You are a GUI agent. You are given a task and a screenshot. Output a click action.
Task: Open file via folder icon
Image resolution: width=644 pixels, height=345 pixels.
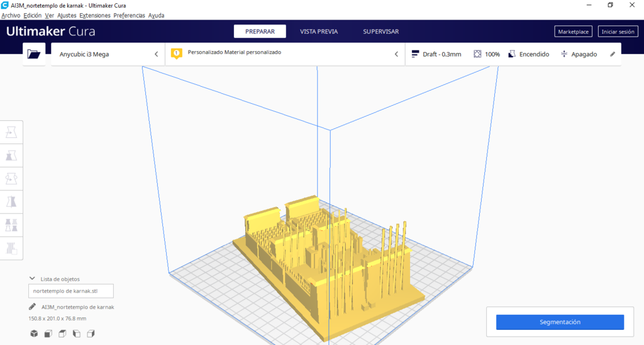pyautogui.click(x=34, y=54)
